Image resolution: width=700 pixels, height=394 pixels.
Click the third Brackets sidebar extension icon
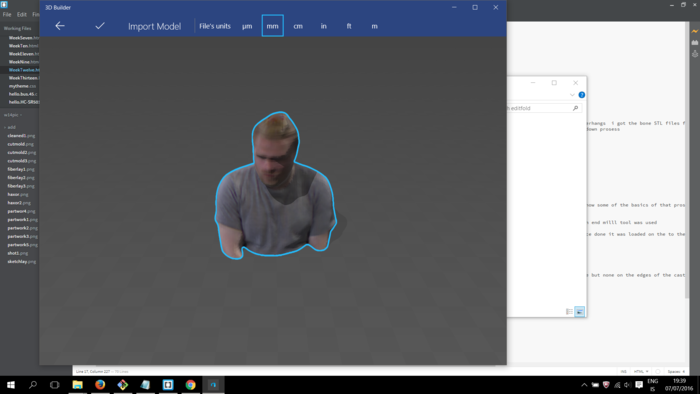click(695, 54)
